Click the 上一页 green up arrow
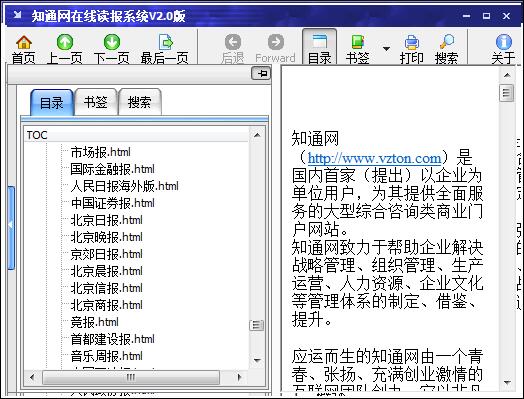 coord(65,42)
